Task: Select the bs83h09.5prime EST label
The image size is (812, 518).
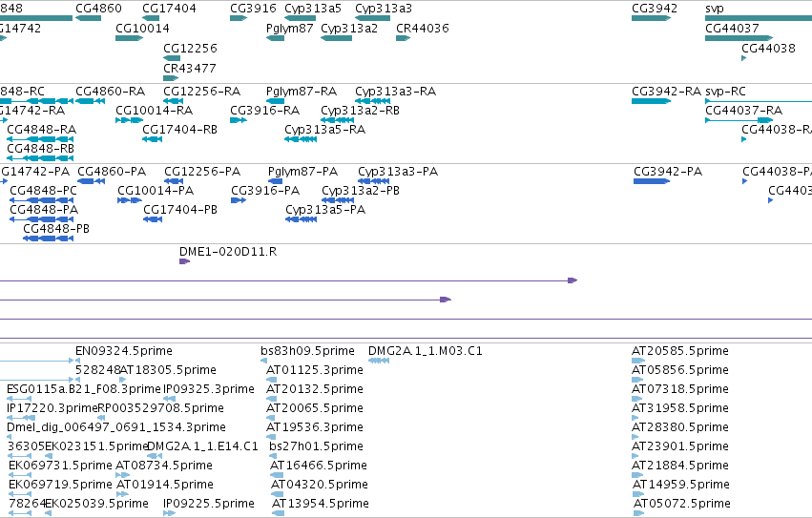Action: (307, 351)
